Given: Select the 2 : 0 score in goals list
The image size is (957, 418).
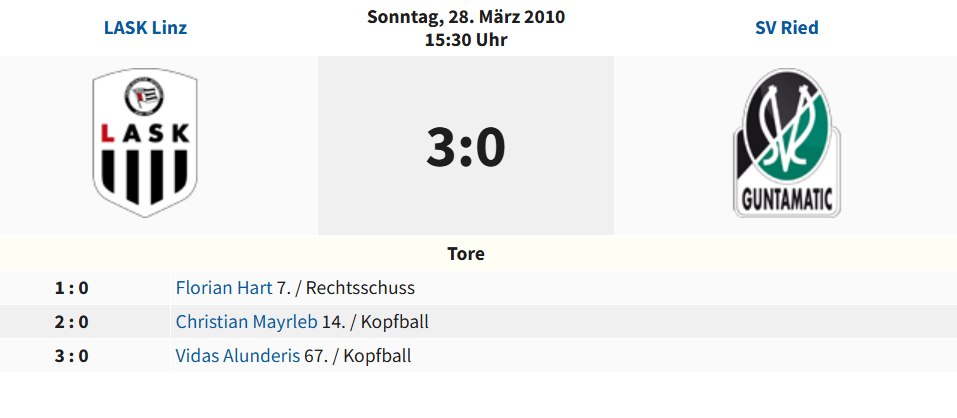Looking at the screenshot, I should click(x=71, y=322).
